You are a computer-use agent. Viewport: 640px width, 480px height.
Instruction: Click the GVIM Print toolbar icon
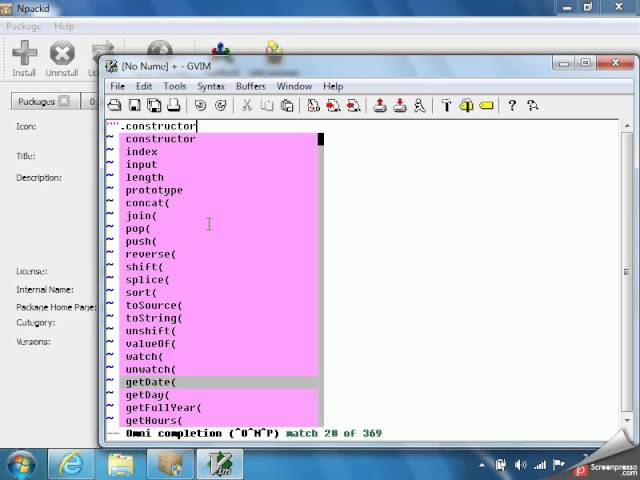pyautogui.click(x=174, y=106)
